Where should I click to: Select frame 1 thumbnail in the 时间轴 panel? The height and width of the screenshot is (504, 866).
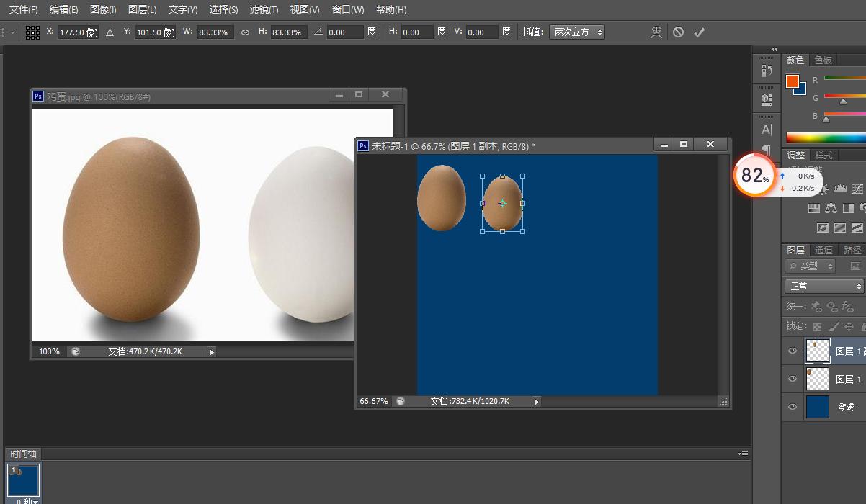pos(22,479)
